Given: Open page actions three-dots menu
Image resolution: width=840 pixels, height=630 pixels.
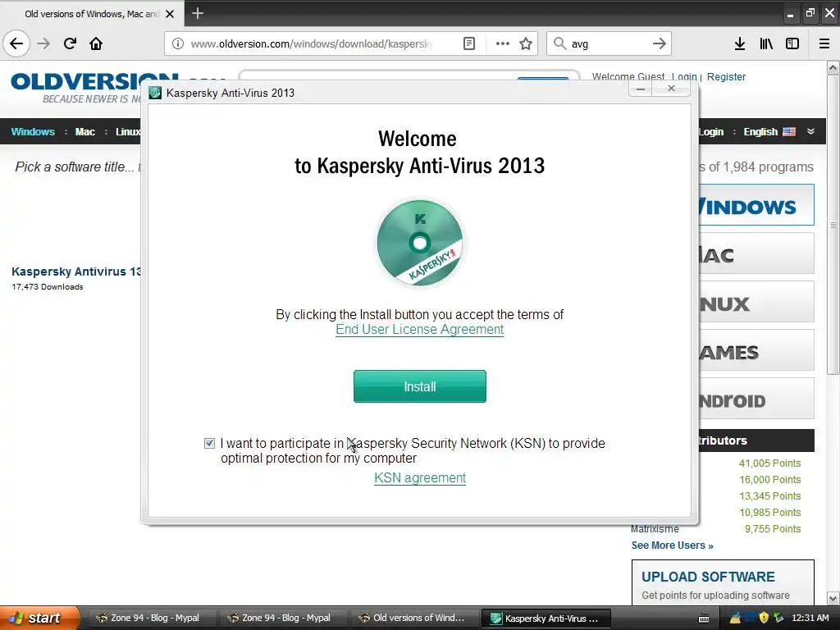Looking at the screenshot, I should point(503,43).
